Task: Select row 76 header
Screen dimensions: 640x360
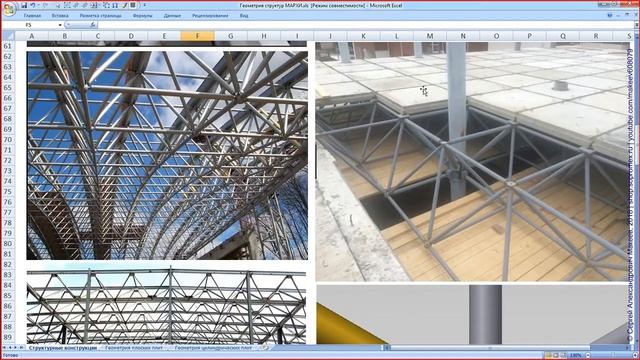Action: click(8, 202)
